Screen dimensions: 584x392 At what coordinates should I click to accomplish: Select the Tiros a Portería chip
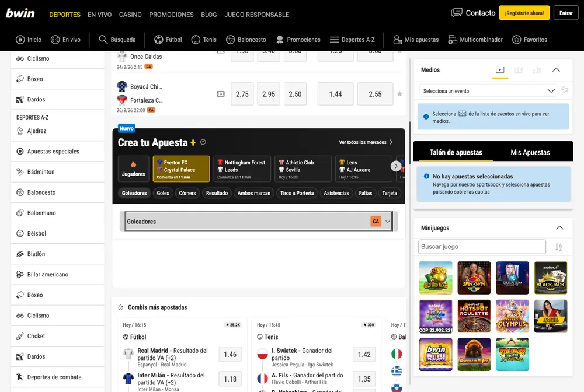[297, 193]
